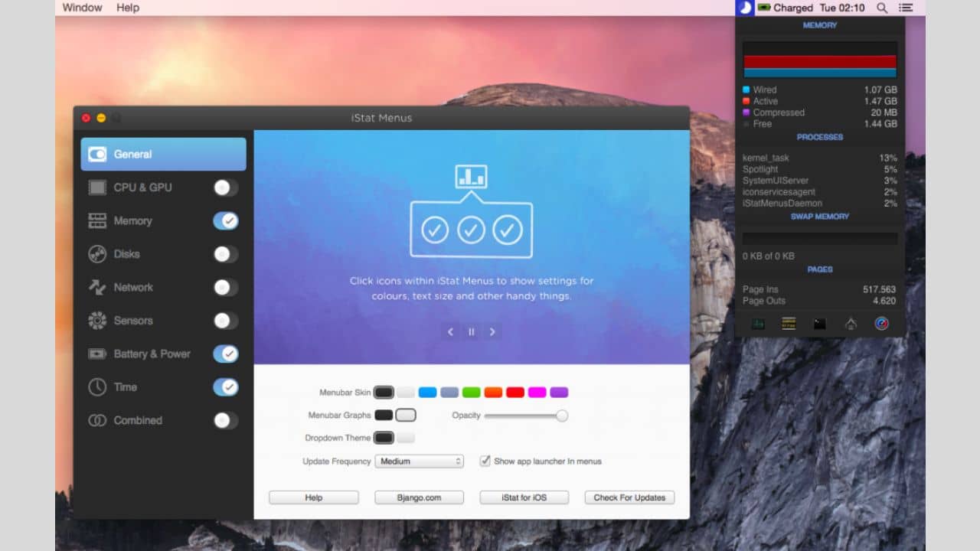This screenshot has width=980, height=551.
Task: Turn on the Disks toggle
Action: click(226, 254)
